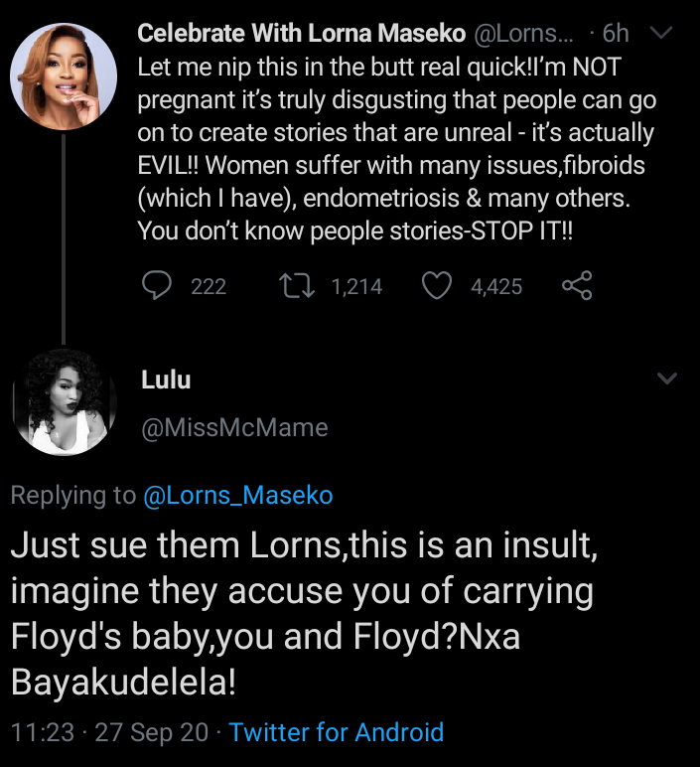The height and width of the screenshot is (767, 700).
Task: Click the 6h timestamp on the top tweet
Action: [x=616, y=33]
